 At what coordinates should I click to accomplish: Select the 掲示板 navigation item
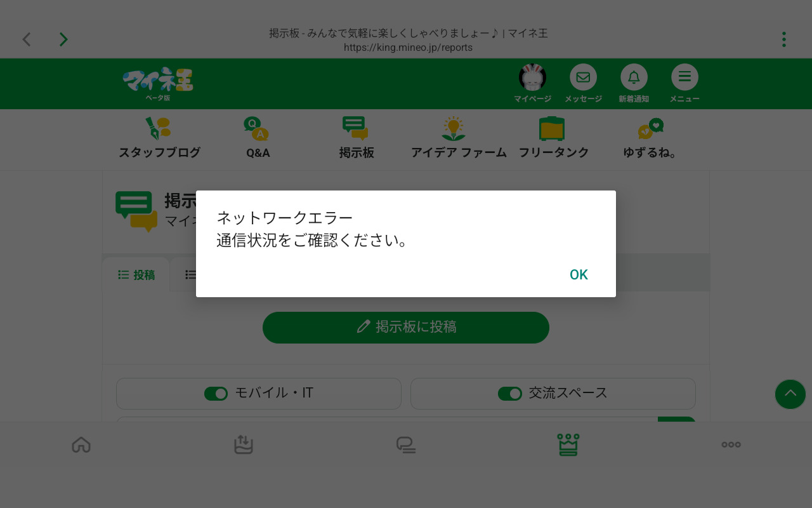(356, 138)
